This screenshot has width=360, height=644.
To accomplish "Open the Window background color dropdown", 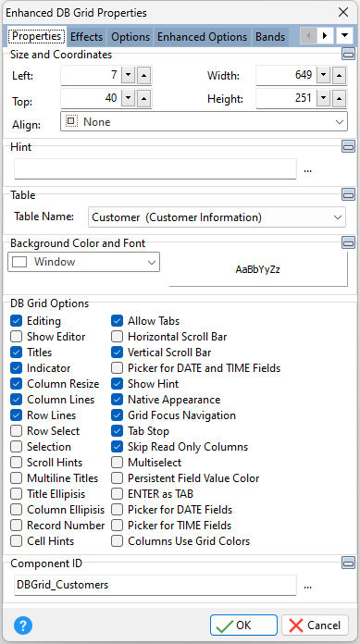I will pos(83,262).
